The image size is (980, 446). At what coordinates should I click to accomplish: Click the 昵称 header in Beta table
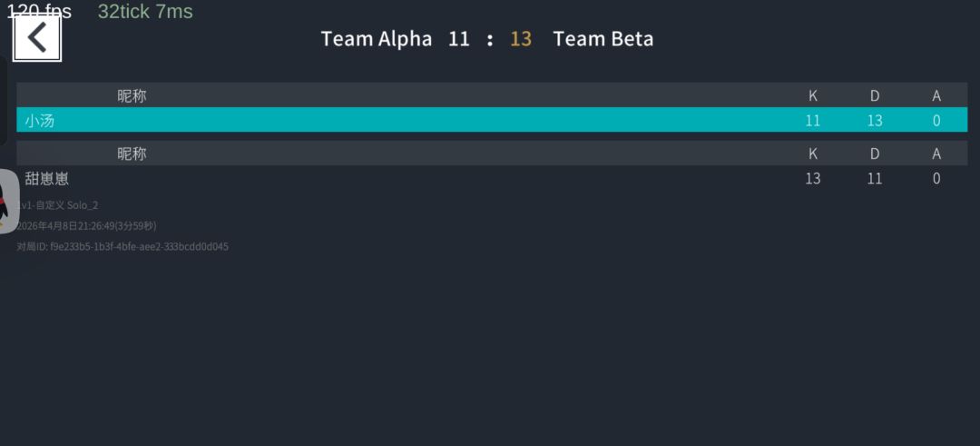[x=132, y=154]
